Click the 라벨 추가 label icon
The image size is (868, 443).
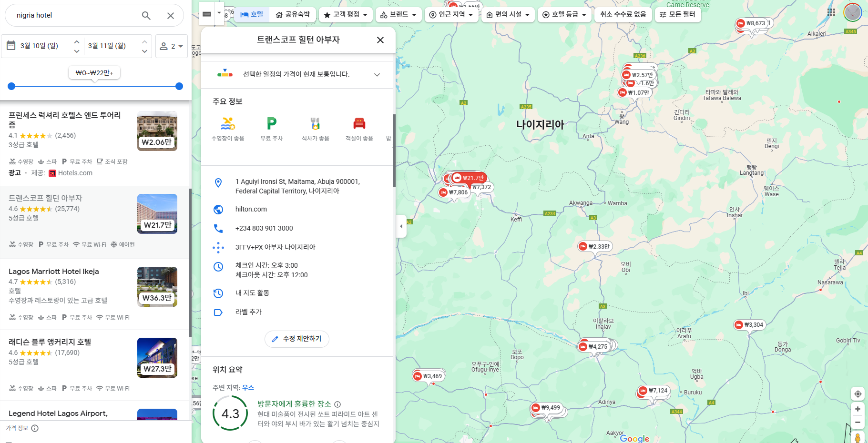[x=218, y=312]
